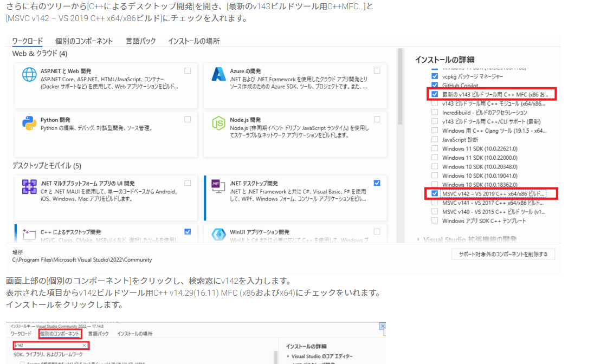Click the ASP.NET and Web development globe icon

(29, 75)
